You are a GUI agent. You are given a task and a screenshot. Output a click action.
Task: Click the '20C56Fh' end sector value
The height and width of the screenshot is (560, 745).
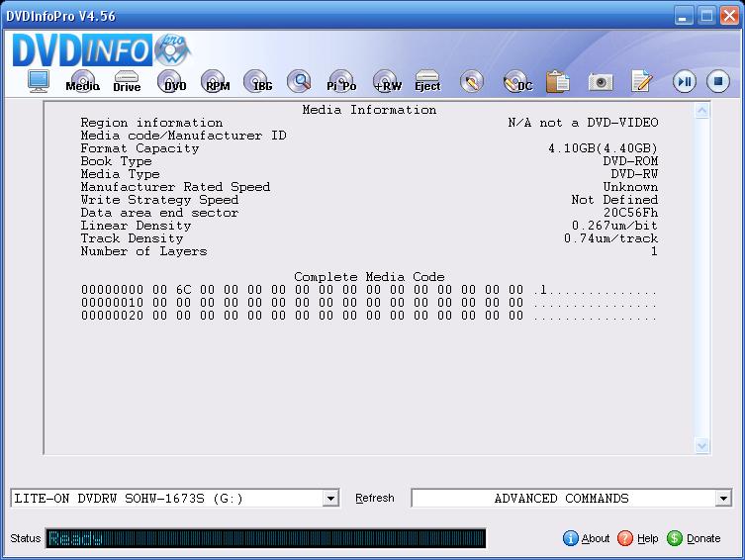(x=630, y=213)
